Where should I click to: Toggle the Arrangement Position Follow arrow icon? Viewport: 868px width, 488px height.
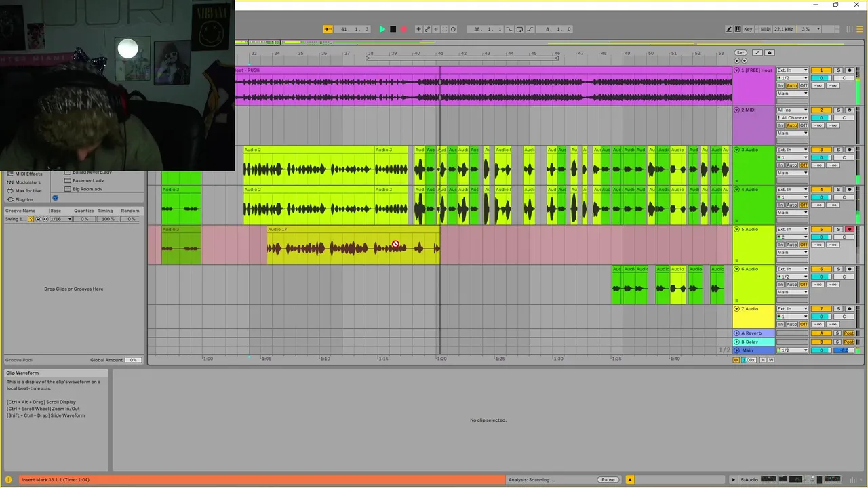328,29
